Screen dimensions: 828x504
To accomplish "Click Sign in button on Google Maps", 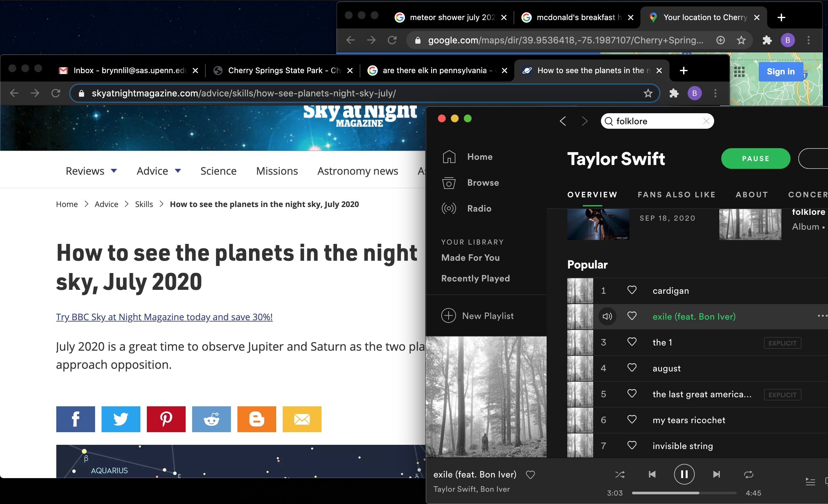I will point(781,71).
